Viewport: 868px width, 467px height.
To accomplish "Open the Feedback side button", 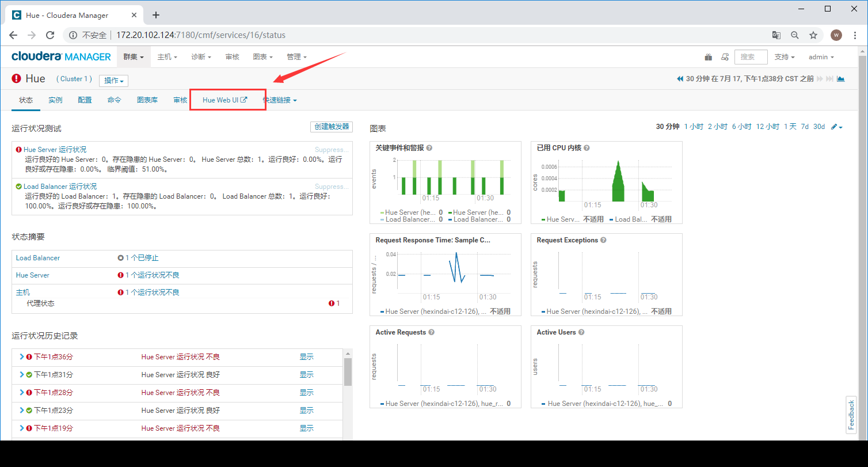I will pyautogui.click(x=851, y=414).
